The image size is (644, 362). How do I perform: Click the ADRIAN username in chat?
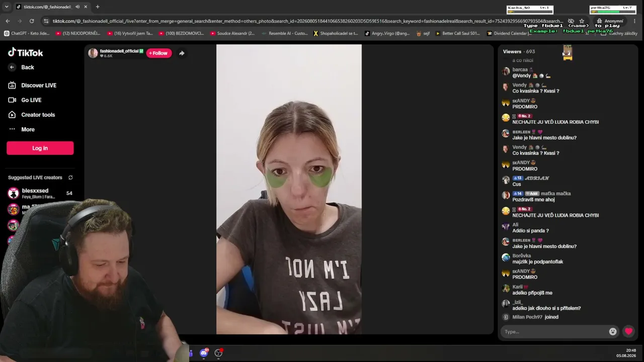[537, 178]
